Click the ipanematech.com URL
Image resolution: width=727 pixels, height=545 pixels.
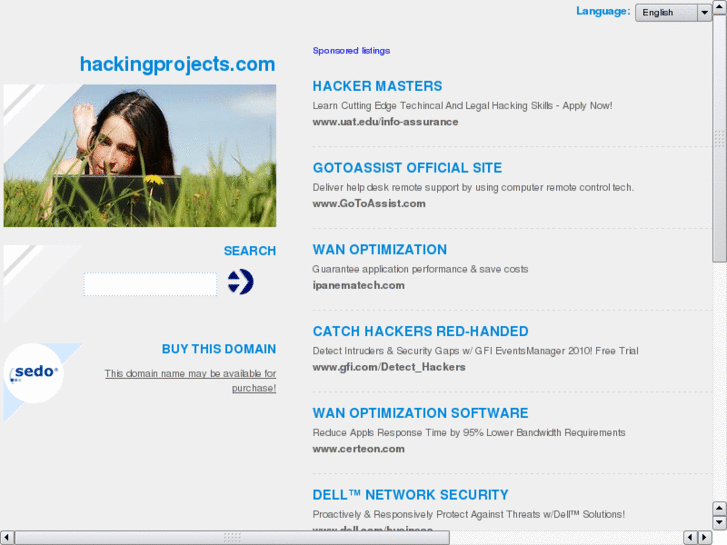(358, 285)
